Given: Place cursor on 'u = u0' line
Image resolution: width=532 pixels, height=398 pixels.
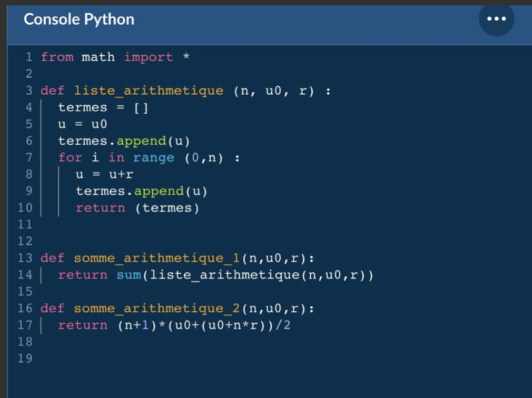Looking at the screenshot, I should pyautogui.click(x=83, y=124).
